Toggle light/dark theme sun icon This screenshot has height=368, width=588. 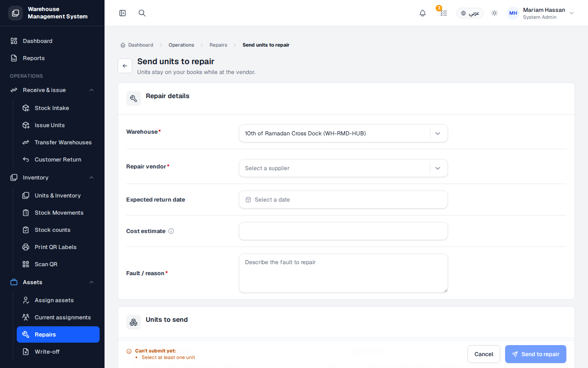pyautogui.click(x=494, y=13)
